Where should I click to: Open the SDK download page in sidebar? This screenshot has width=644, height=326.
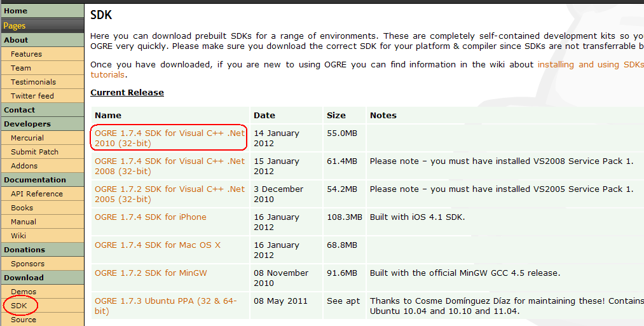click(43, 306)
